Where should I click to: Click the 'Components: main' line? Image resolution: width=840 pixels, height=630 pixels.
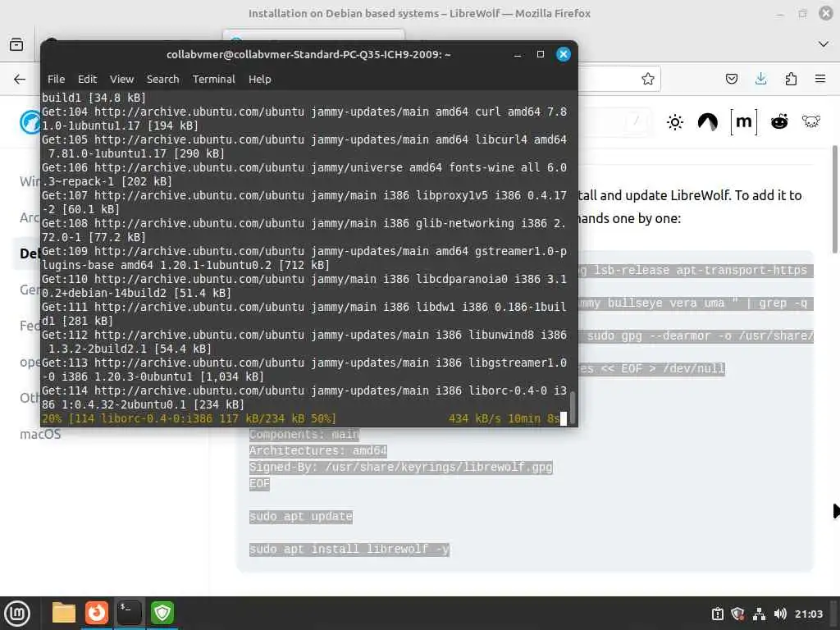(x=304, y=435)
